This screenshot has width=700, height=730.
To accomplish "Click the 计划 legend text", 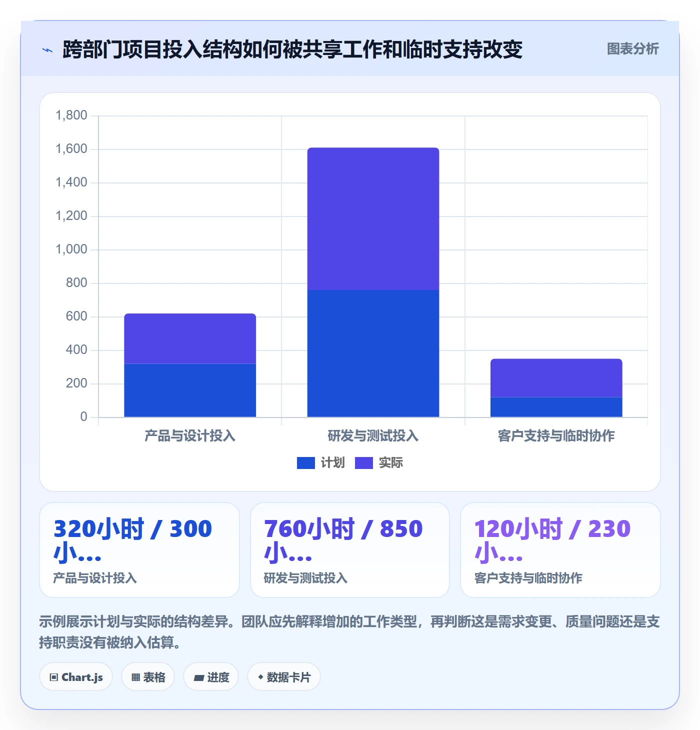I will tap(332, 463).
